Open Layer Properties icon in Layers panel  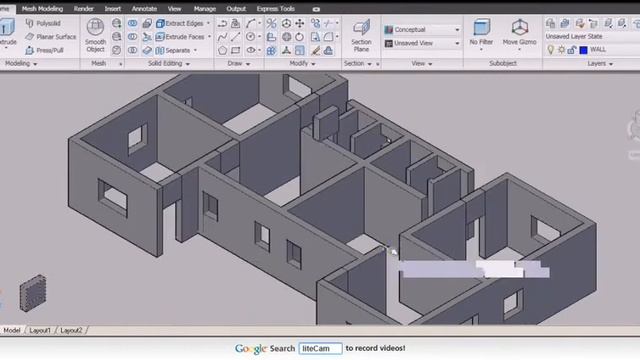coord(550,23)
